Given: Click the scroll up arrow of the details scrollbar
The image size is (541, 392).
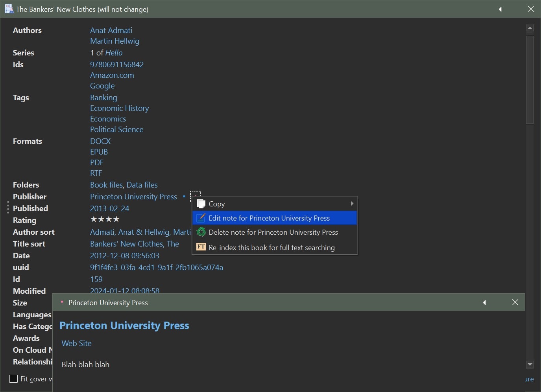Looking at the screenshot, I should pyautogui.click(x=530, y=28).
